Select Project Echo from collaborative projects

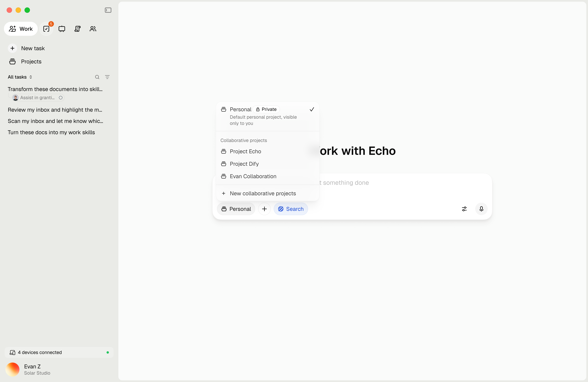pos(245,151)
